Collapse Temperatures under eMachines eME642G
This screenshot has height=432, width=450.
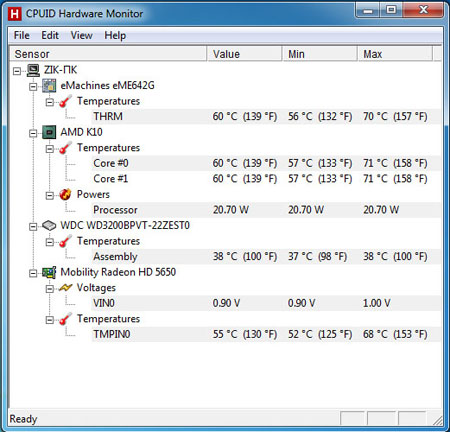pos(49,102)
